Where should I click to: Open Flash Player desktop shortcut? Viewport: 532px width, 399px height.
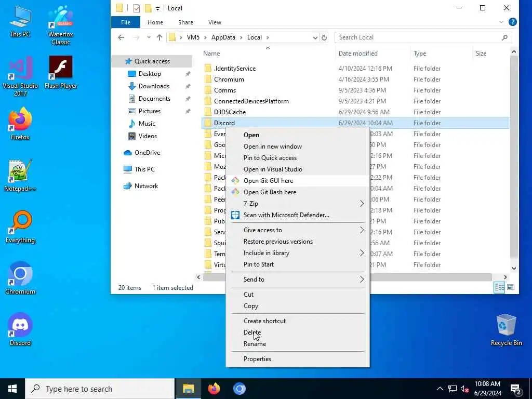(61, 72)
